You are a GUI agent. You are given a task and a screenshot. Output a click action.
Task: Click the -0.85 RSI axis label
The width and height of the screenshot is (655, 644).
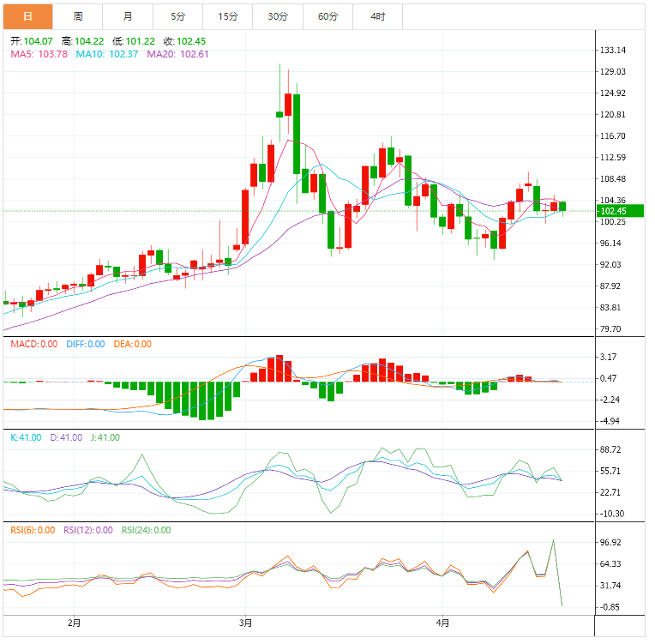point(610,607)
